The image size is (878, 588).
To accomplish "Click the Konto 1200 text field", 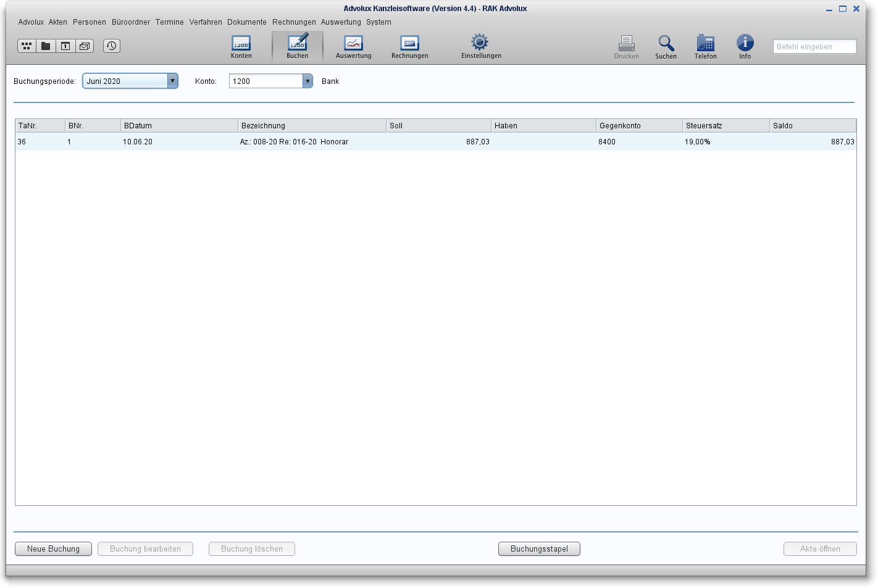I will (266, 81).
